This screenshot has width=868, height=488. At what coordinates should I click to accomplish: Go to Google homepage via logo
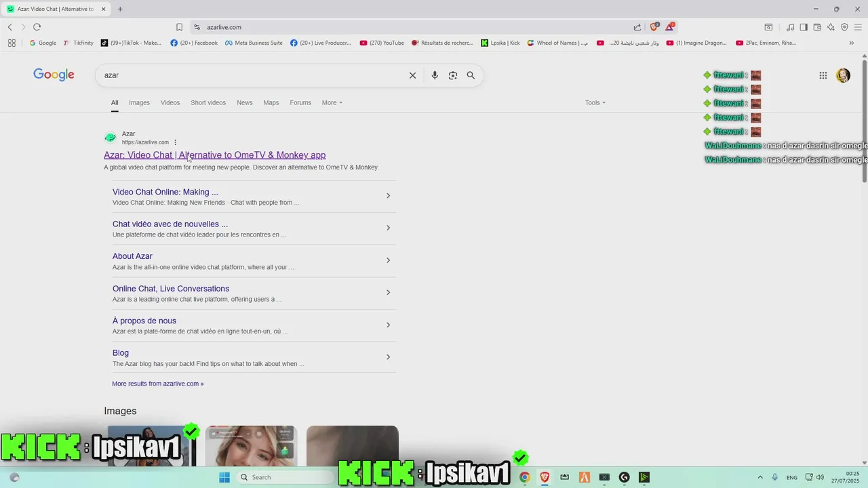pos(54,75)
